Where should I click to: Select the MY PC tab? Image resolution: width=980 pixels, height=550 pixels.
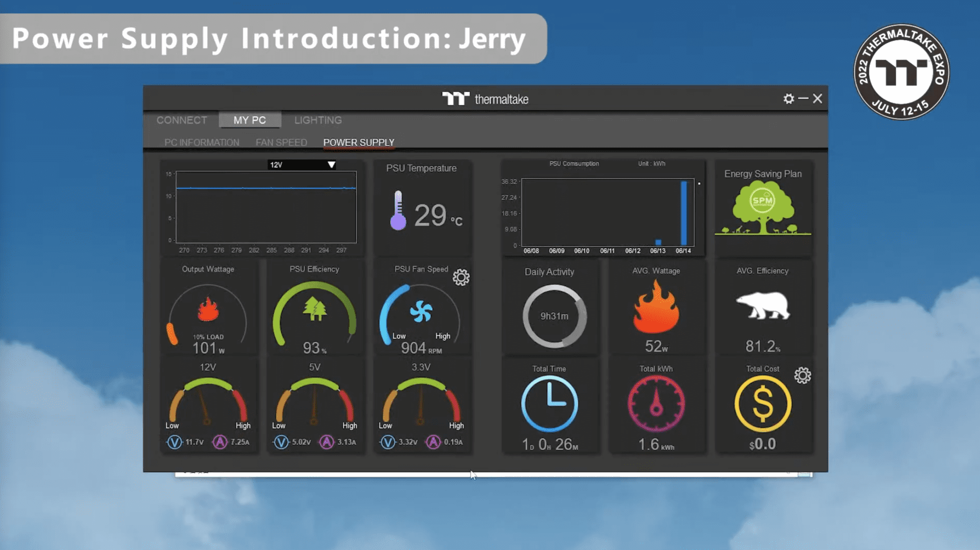click(250, 120)
